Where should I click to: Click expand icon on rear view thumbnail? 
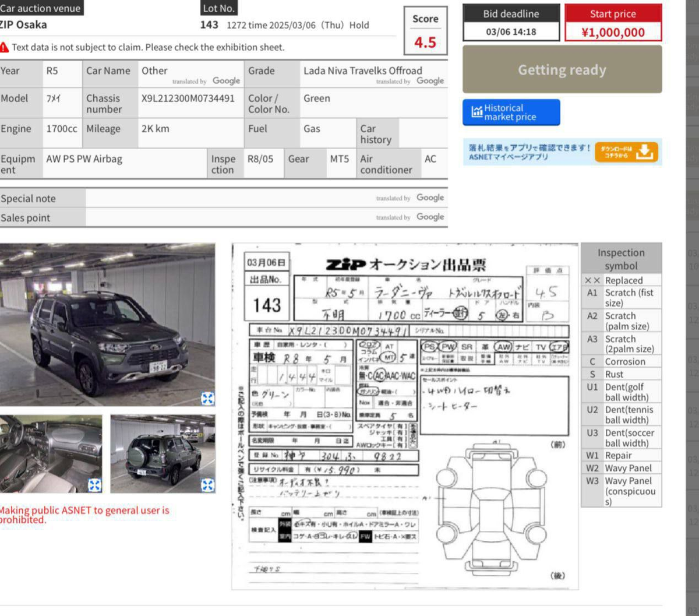(208, 485)
